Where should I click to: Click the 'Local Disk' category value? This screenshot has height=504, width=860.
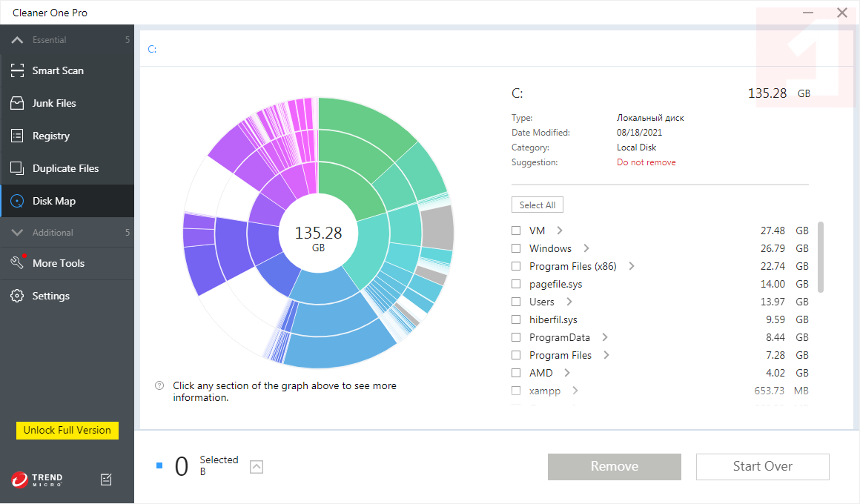(636, 147)
